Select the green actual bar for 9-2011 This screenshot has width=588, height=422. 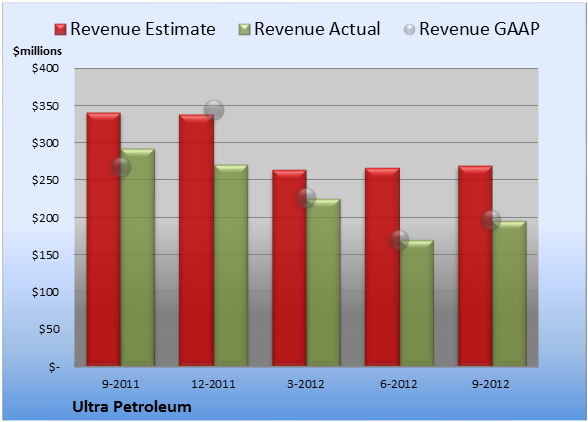pyautogui.click(x=137, y=257)
